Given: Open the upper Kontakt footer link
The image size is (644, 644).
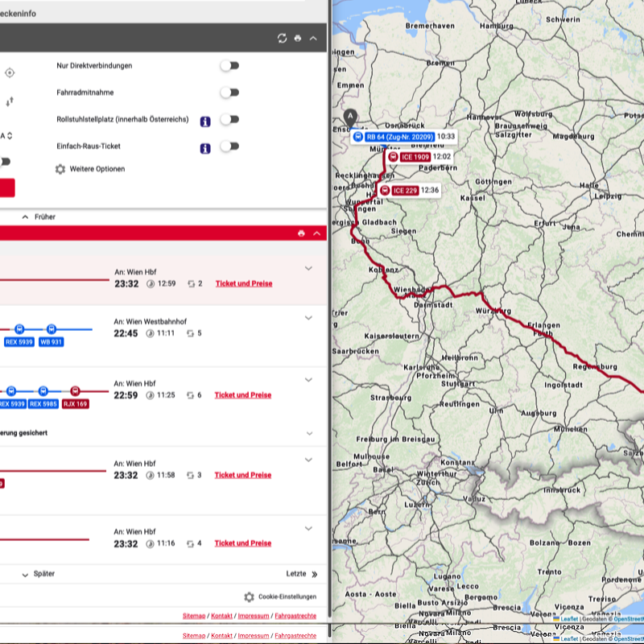Looking at the screenshot, I should 222,616.
